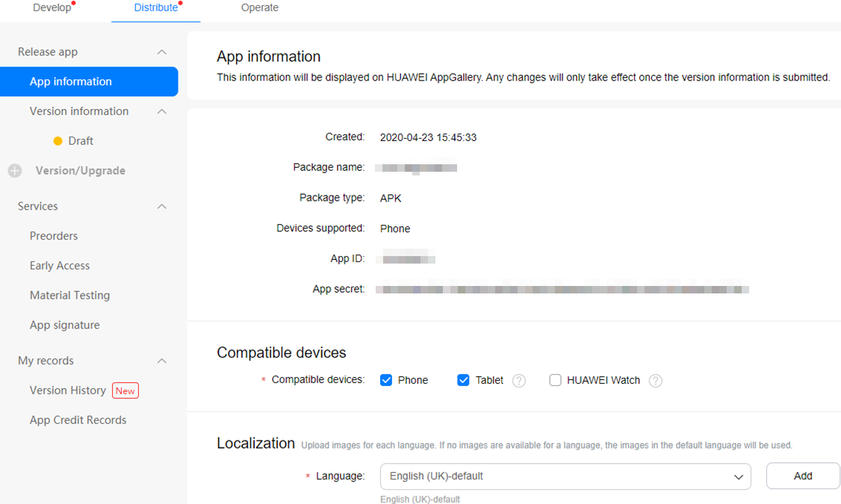Switch to the Develop tab
841x504 pixels.
(x=52, y=7)
